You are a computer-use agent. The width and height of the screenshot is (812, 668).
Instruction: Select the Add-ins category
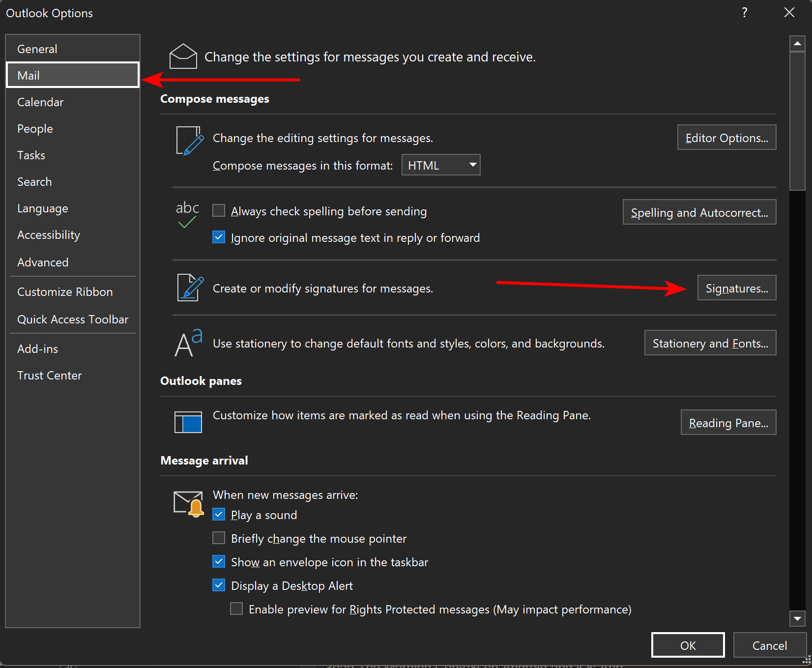coord(73,349)
